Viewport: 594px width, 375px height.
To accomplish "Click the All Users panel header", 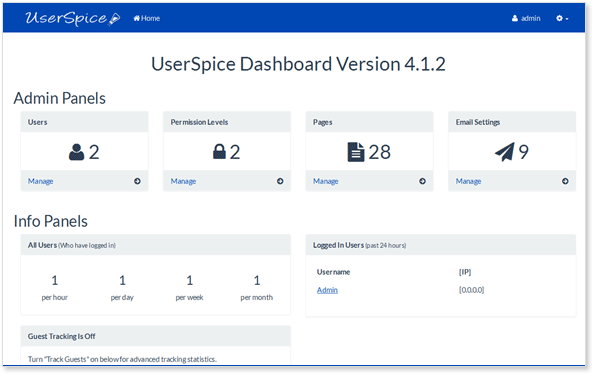I will (x=156, y=245).
